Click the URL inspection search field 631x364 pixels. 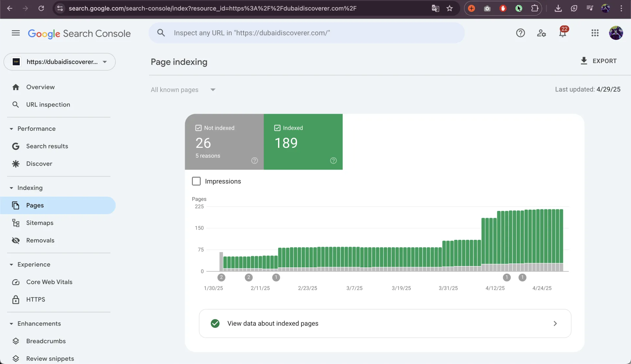point(307,33)
